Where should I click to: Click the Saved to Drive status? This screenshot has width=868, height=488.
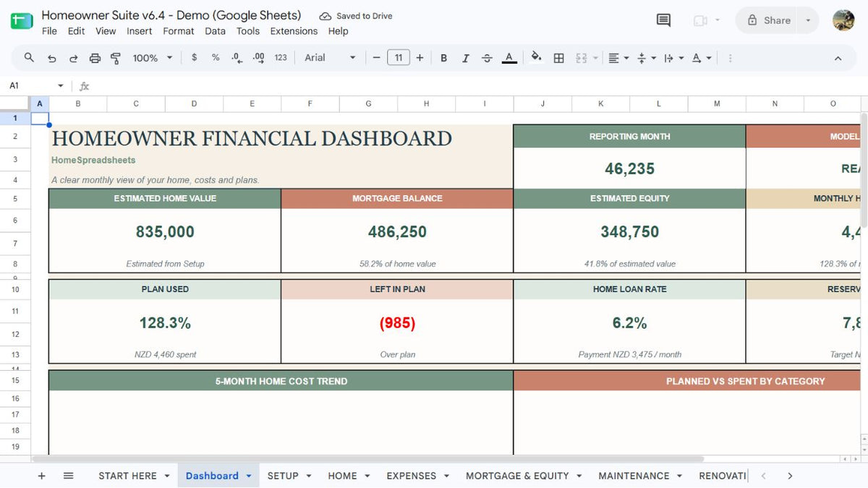pyautogui.click(x=357, y=16)
